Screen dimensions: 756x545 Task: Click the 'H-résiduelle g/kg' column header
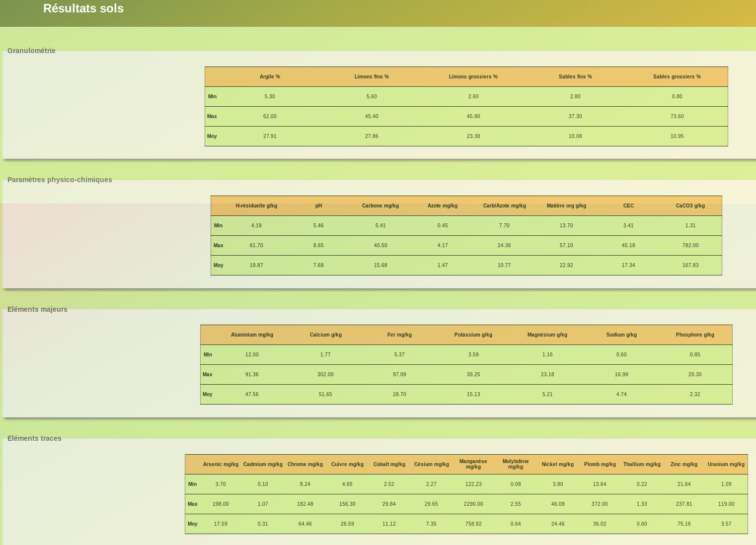click(x=256, y=205)
